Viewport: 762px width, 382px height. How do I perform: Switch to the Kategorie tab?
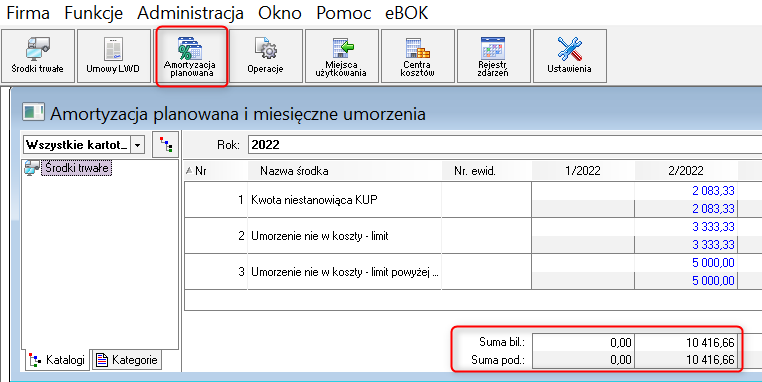click(x=127, y=360)
